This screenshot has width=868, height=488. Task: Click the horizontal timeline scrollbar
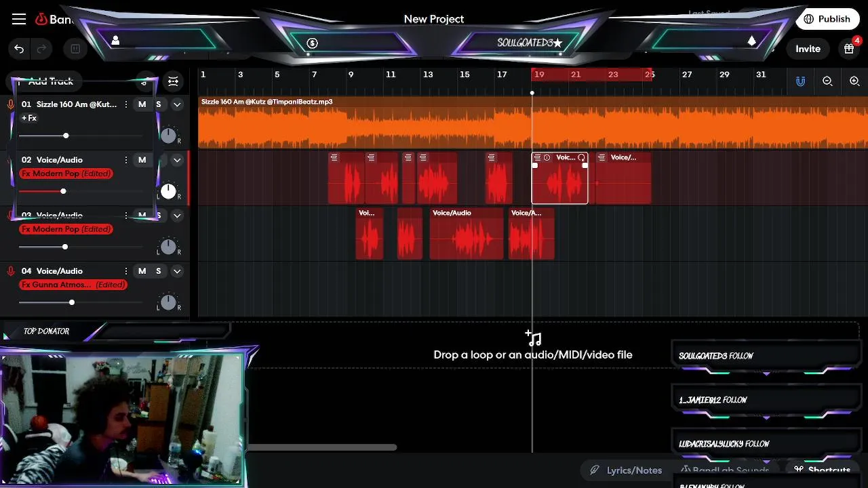click(x=322, y=447)
